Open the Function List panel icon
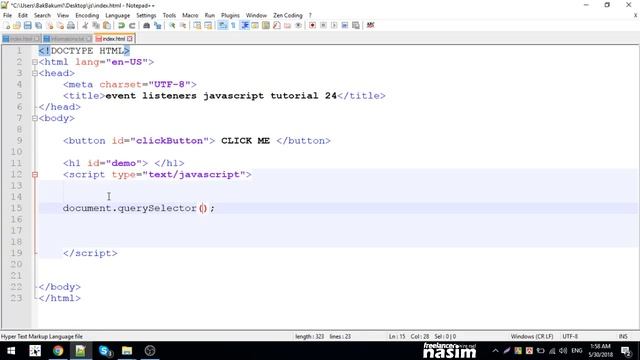Viewport: 640px width, 360px height. [277, 25]
